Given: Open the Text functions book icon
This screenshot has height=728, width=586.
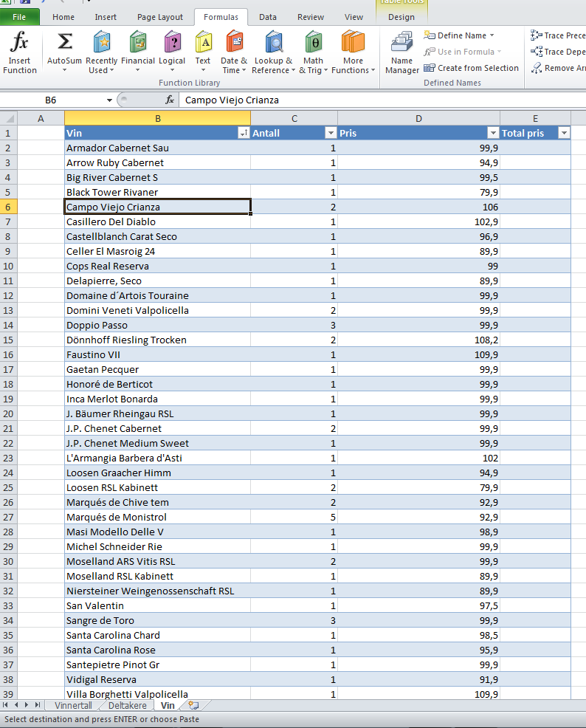Looking at the screenshot, I should coord(203,42).
